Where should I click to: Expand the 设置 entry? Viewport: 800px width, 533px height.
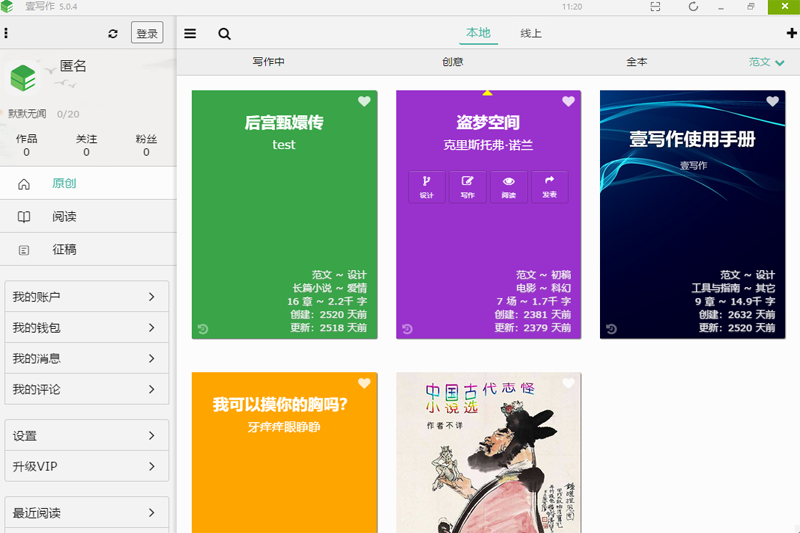click(87, 435)
